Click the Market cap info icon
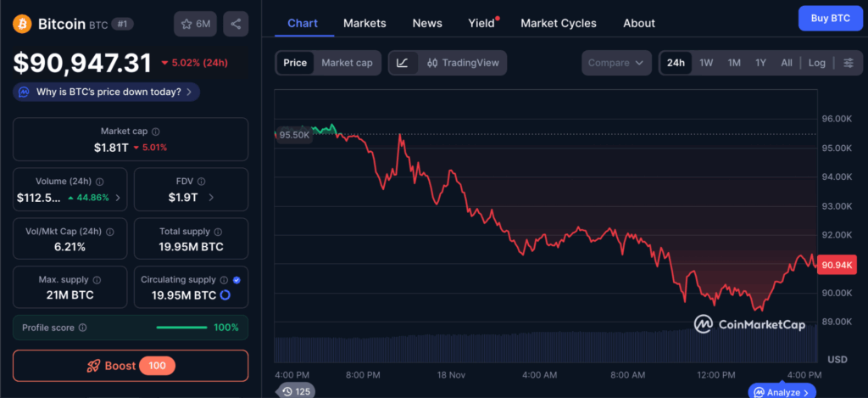Image resolution: width=868 pixels, height=398 pixels. (x=155, y=132)
